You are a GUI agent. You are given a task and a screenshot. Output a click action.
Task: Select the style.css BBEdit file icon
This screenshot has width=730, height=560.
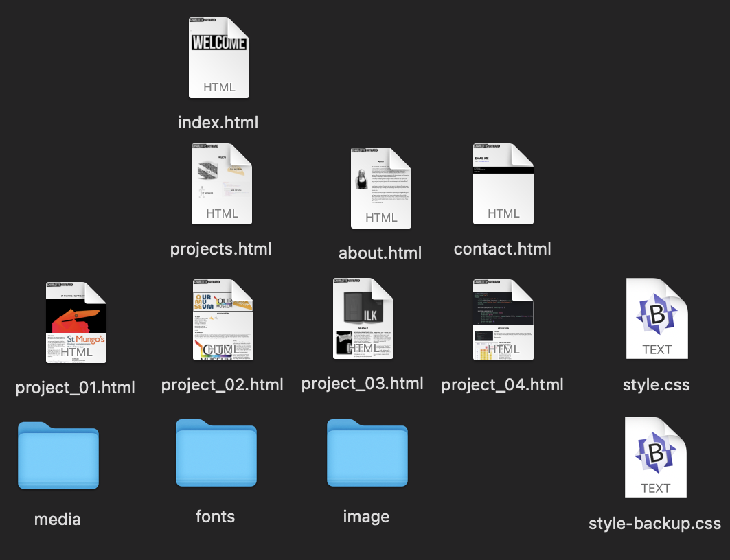(657, 318)
